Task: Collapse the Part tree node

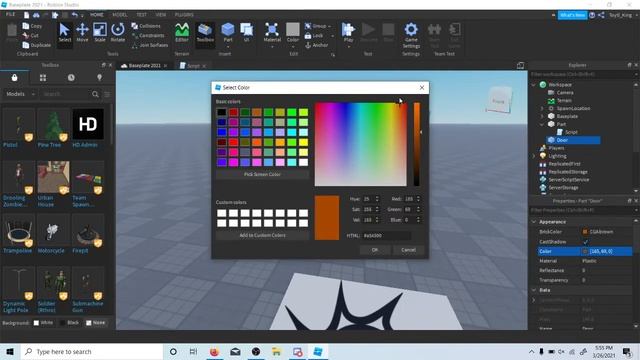Action: (x=542, y=124)
